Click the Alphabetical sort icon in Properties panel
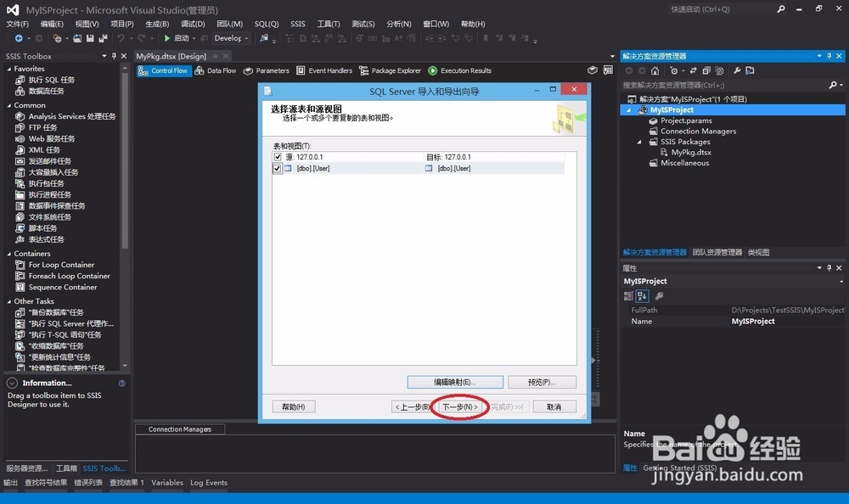This screenshot has height=504, width=849. [642, 296]
